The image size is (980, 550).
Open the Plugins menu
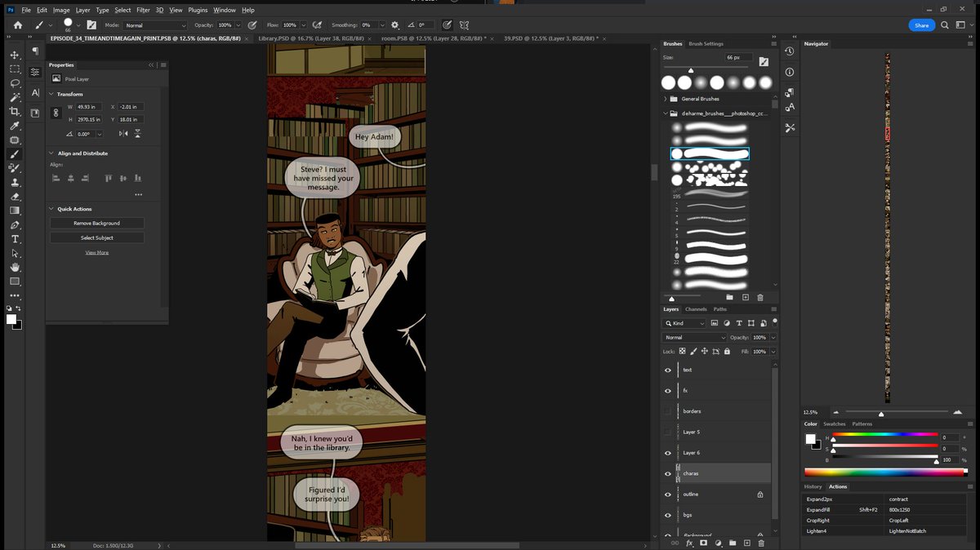click(198, 10)
